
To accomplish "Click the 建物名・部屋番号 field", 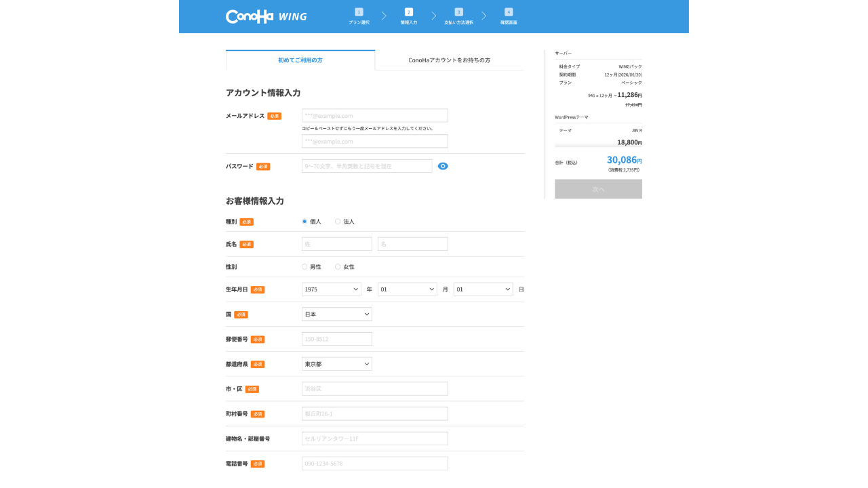I will (x=375, y=439).
